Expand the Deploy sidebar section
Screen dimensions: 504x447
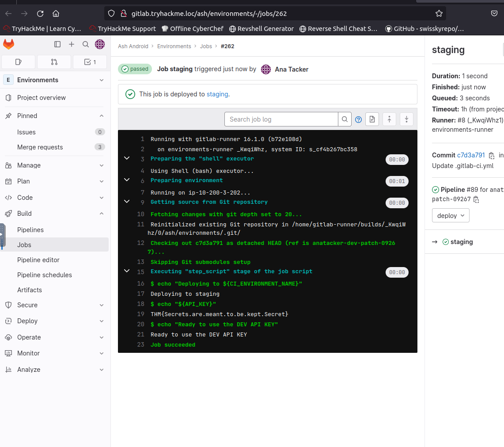[55, 321]
